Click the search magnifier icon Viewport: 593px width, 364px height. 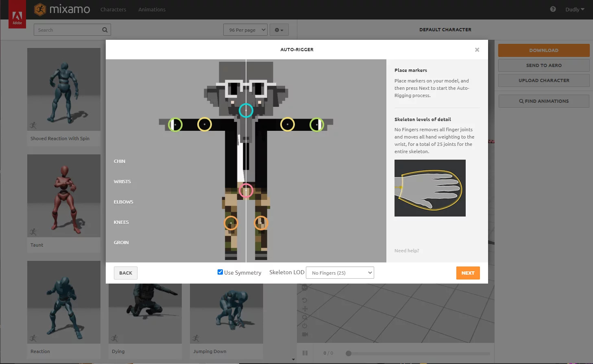105,30
